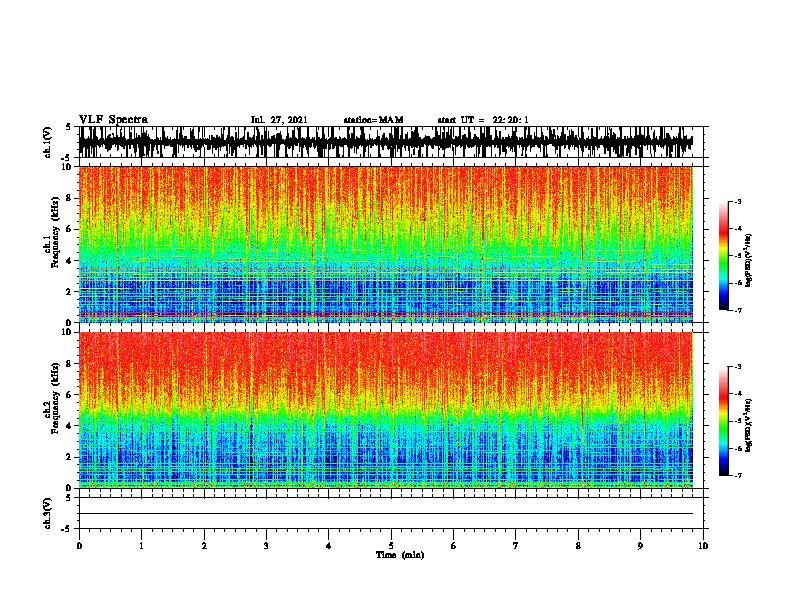Image resolution: width=792 pixels, height=612 pixels.
Task: Click the flat ch.3 voltage trace line
Action: point(385,514)
